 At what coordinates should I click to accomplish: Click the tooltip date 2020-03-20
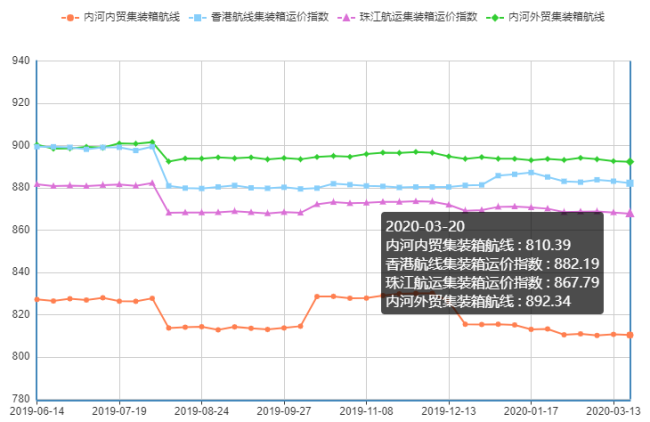pos(425,226)
